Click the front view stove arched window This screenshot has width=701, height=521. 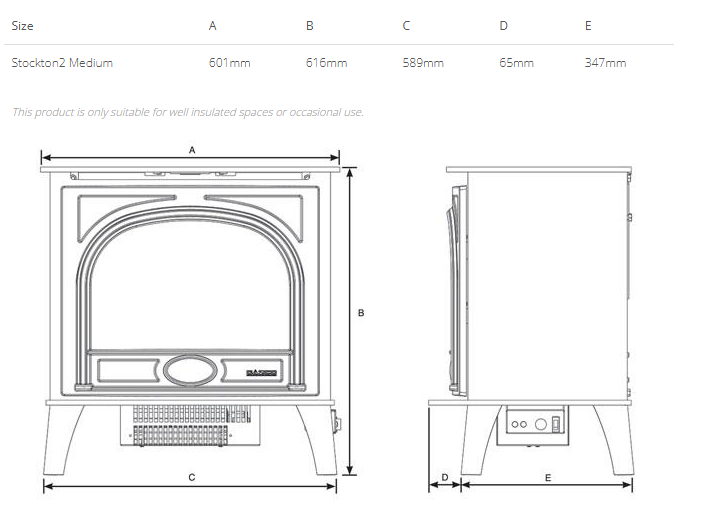[190, 286]
